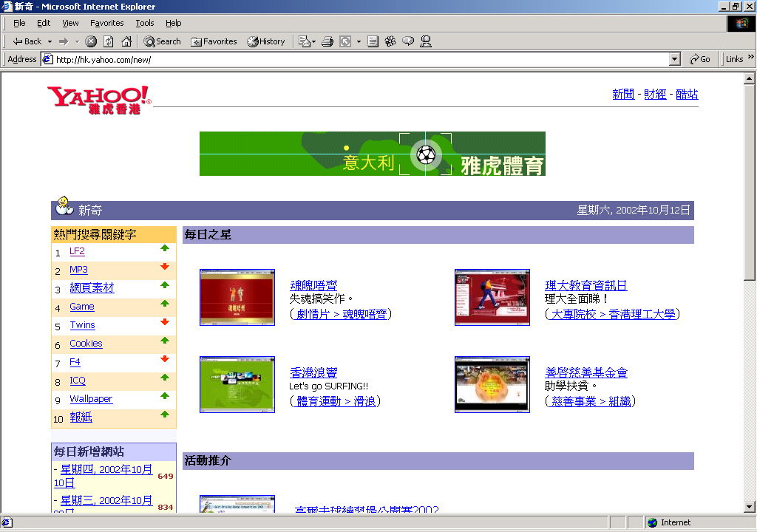Click the green soccer banner advertisement
Image resolution: width=757 pixels, height=532 pixels.
[x=372, y=154]
